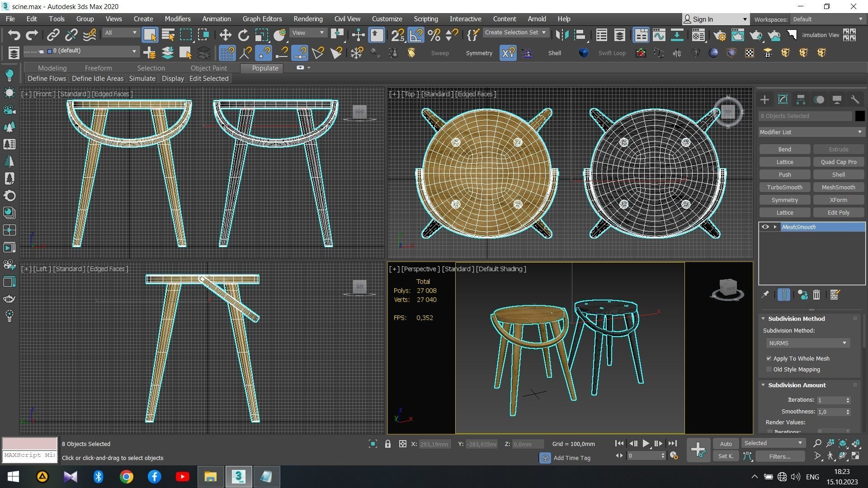The image size is (868, 488).
Task: Switch to the Object Paint ribbon tab
Action: point(208,68)
